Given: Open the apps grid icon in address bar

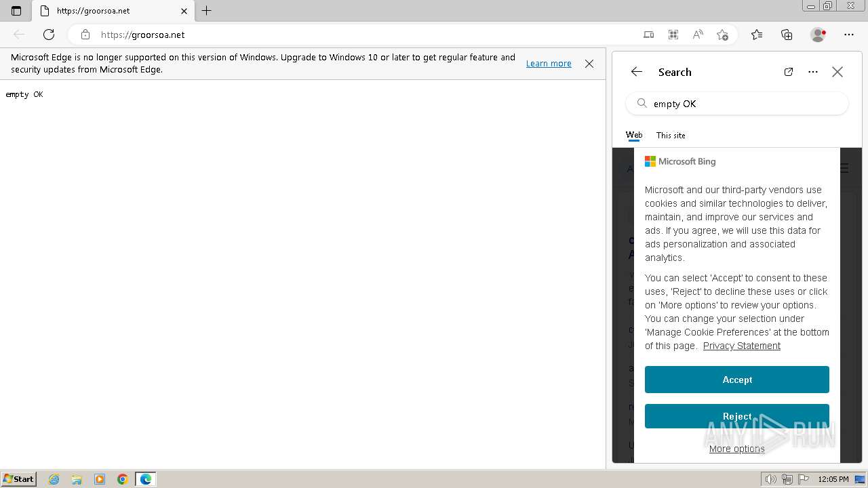Looking at the screenshot, I should coord(673,35).
